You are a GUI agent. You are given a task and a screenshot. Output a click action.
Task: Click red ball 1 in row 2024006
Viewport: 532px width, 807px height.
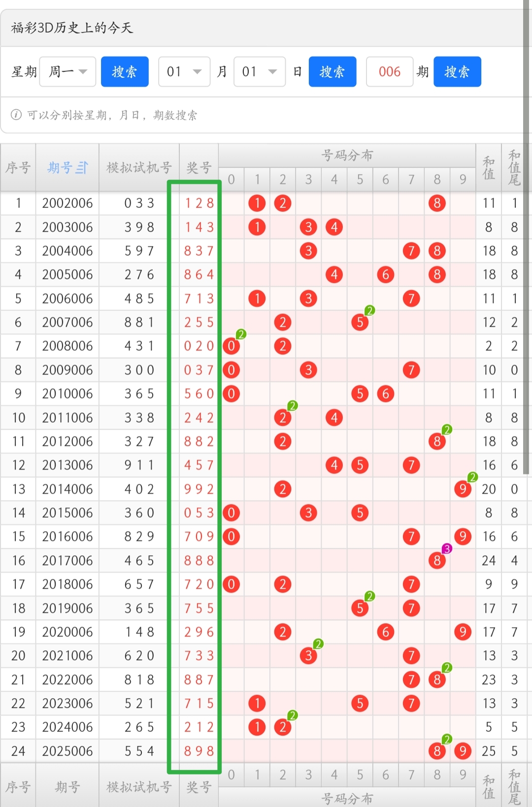[x=257, y=727]
